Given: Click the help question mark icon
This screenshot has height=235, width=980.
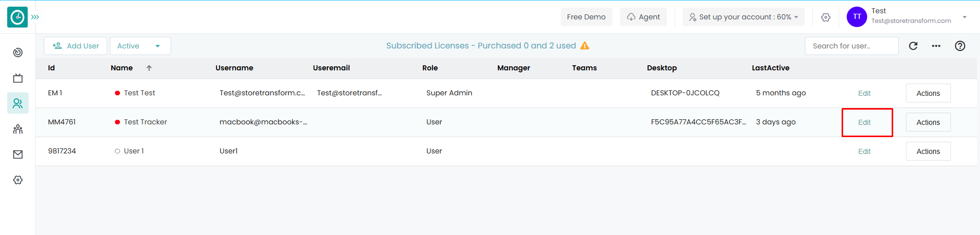Looking at the screenshot, I should point(960,46).
